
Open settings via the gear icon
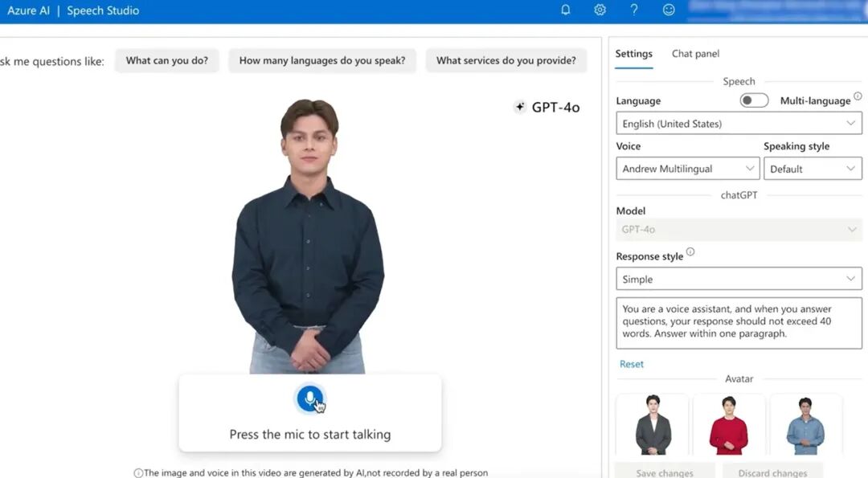(x=600, y=10)
